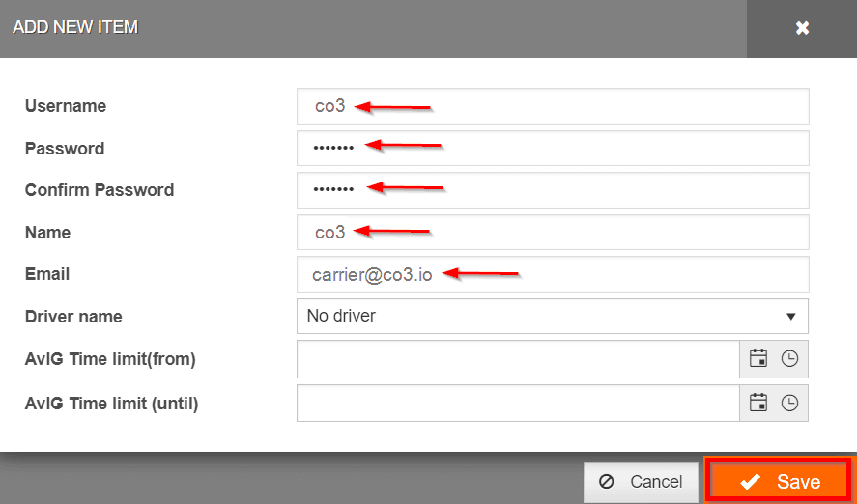Cancel adding the new item
The image size is (857, 504).
(641, 482)
